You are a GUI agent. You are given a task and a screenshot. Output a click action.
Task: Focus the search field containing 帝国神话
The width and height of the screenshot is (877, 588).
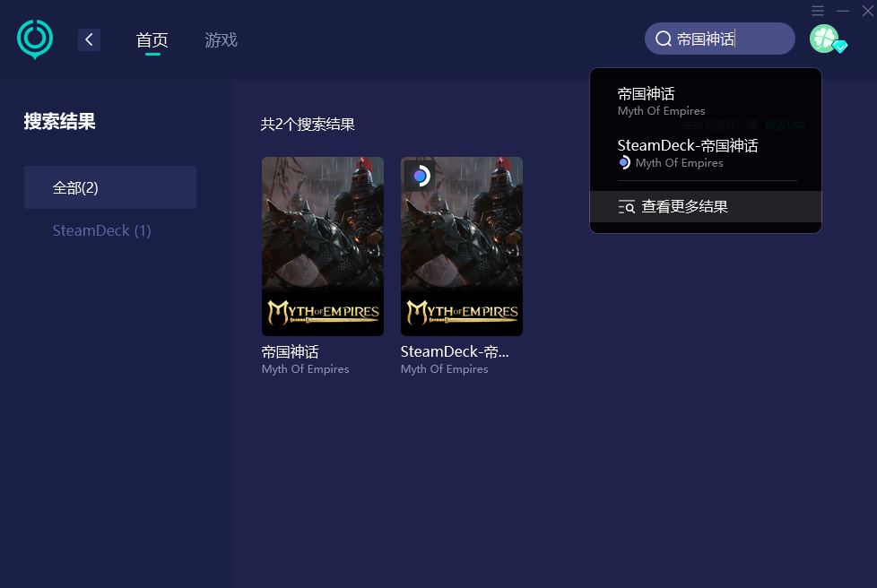pos(720,39)
